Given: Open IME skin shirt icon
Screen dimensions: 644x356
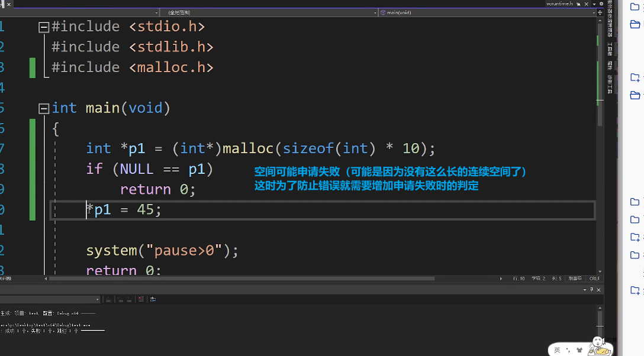Looking at the screenshot, I should pyautogui.click(x=579, y=350).
